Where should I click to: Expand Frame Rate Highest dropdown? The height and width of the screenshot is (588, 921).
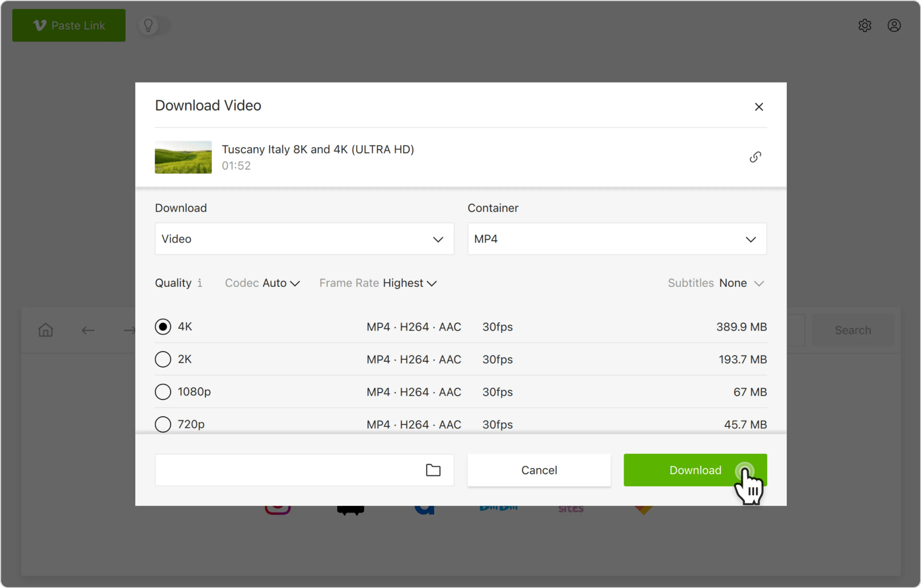pos(409,283)
